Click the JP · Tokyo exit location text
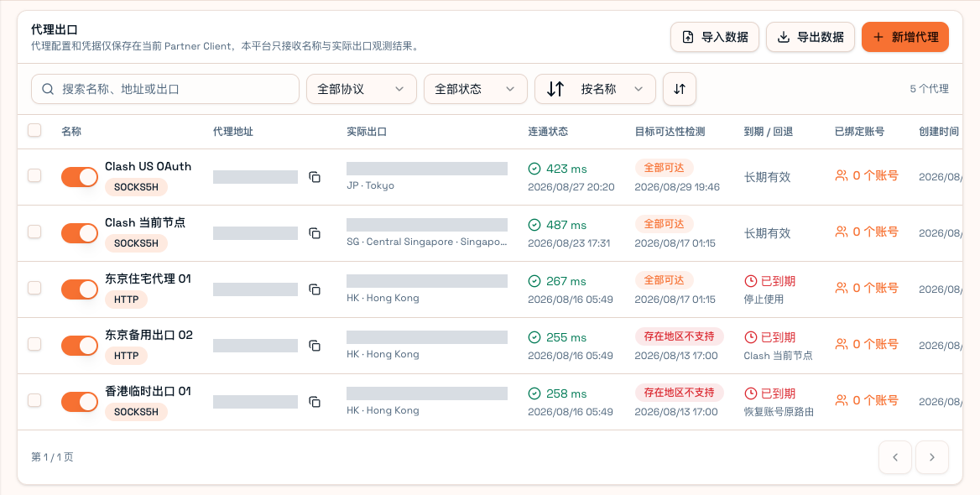 371,185
